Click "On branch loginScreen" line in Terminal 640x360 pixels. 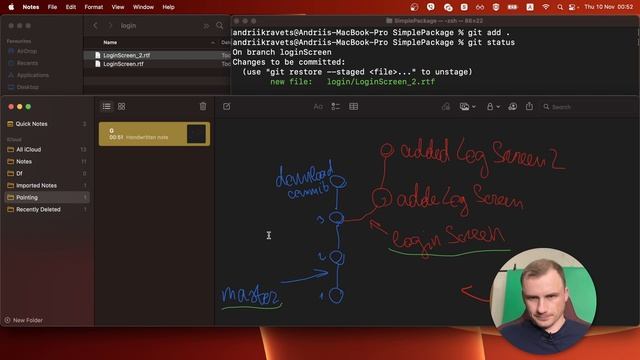(282, 52)
